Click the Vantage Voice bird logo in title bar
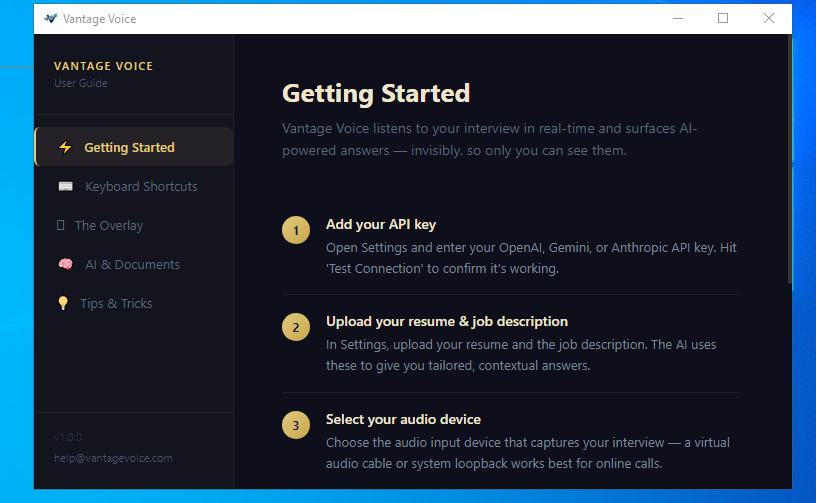 point(50,19)
